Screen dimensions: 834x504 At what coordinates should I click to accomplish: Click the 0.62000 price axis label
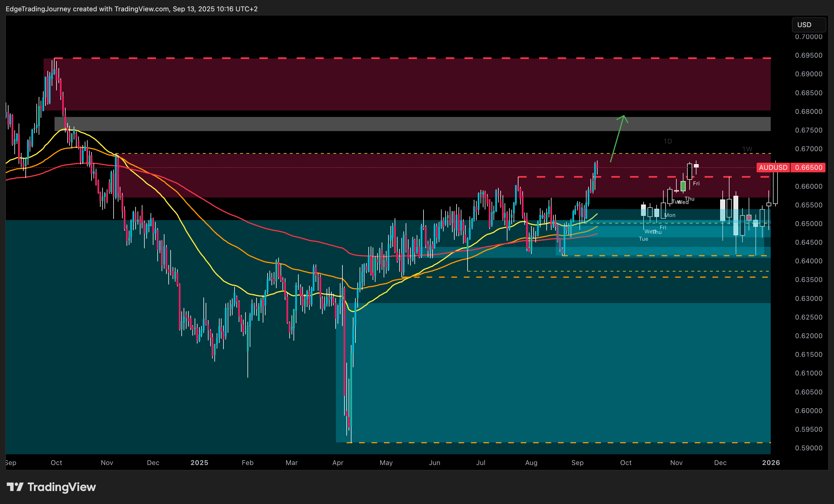click(x=809, y=335)
